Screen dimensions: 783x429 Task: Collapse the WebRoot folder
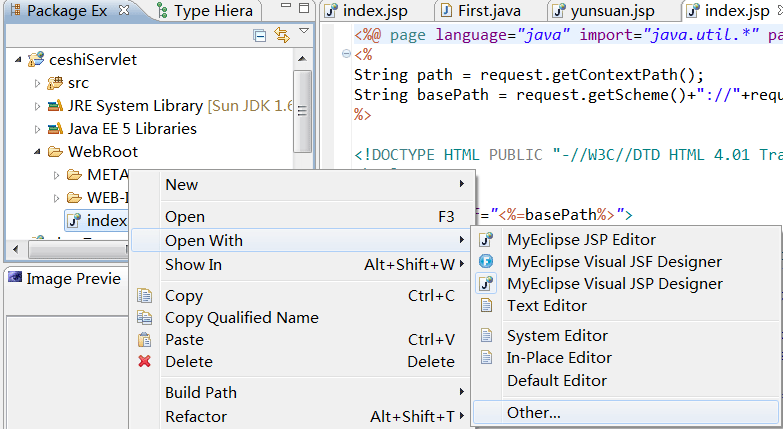point(37,152)
